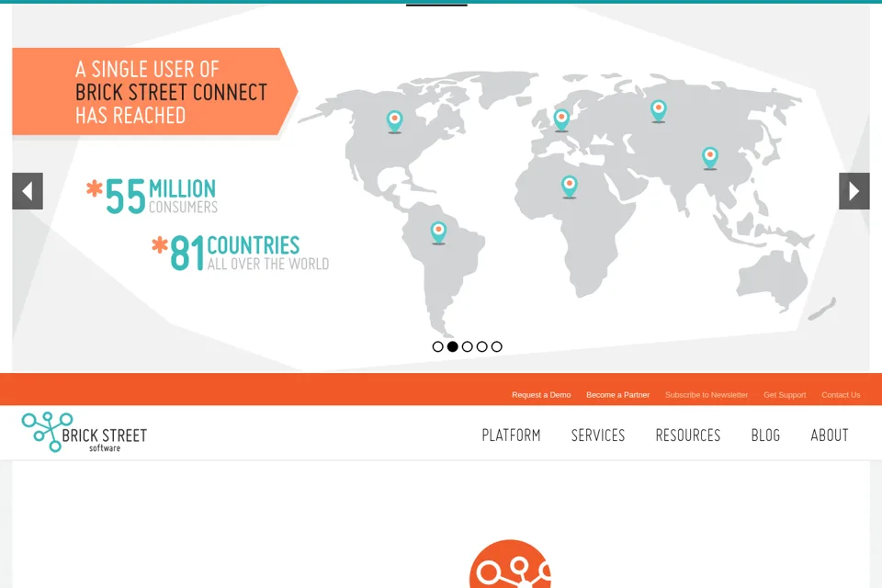Image resolution: width=882 pixels, height=588 pixels.
Task: Select the active second slide dot
Action: pos(452,346)
